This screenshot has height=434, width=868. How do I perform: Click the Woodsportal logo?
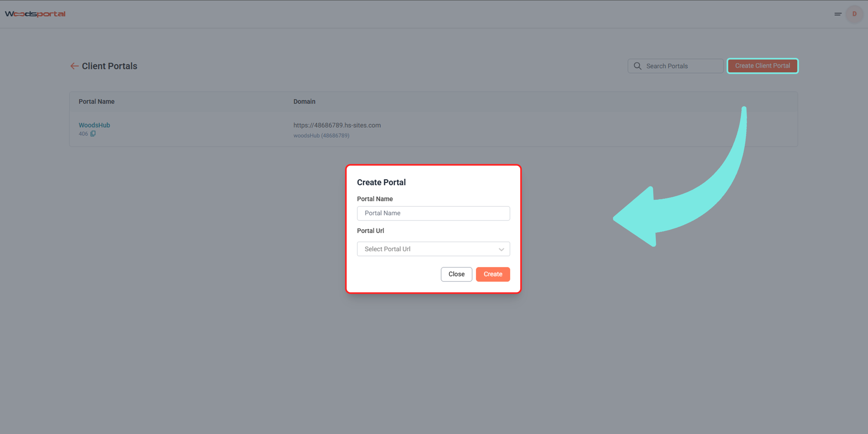(35, 14)
